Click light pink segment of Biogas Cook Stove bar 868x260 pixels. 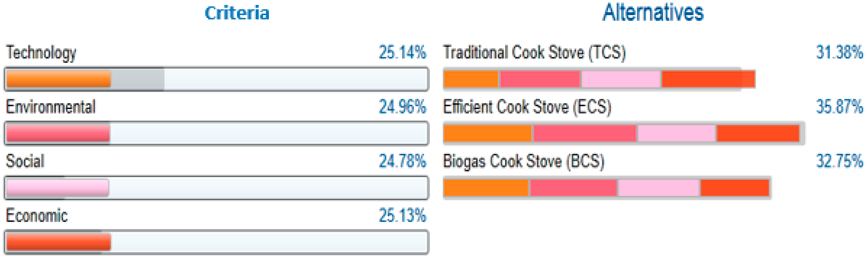pos(659,188)
